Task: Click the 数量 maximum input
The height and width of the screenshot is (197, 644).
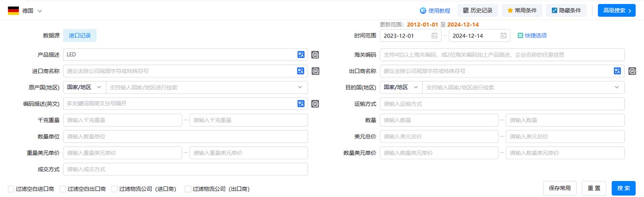Action: [x=565, y=120]
